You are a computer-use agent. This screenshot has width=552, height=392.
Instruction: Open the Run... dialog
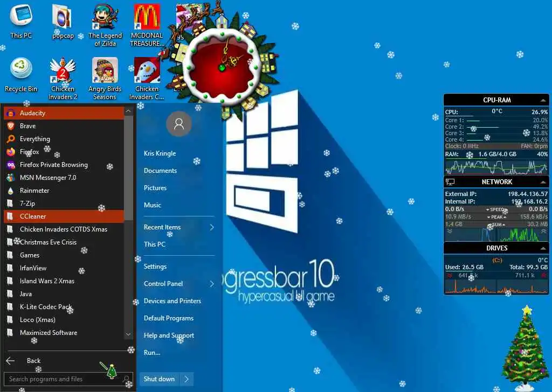click(151, 353)
